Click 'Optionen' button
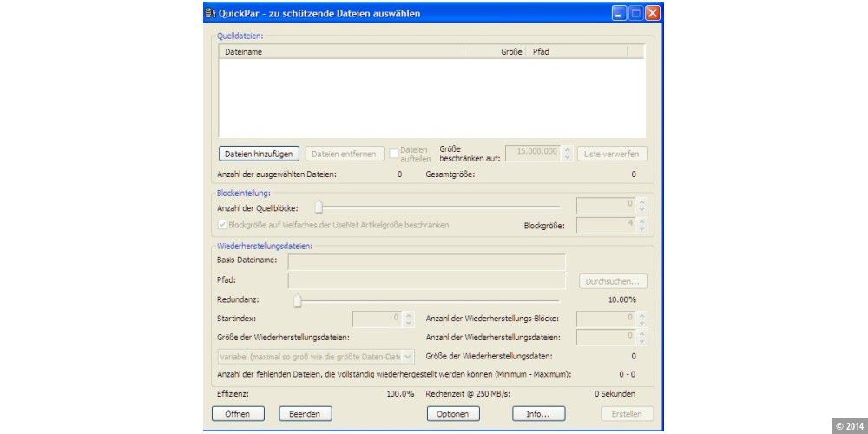868x434 pixels. pos(453,413)
